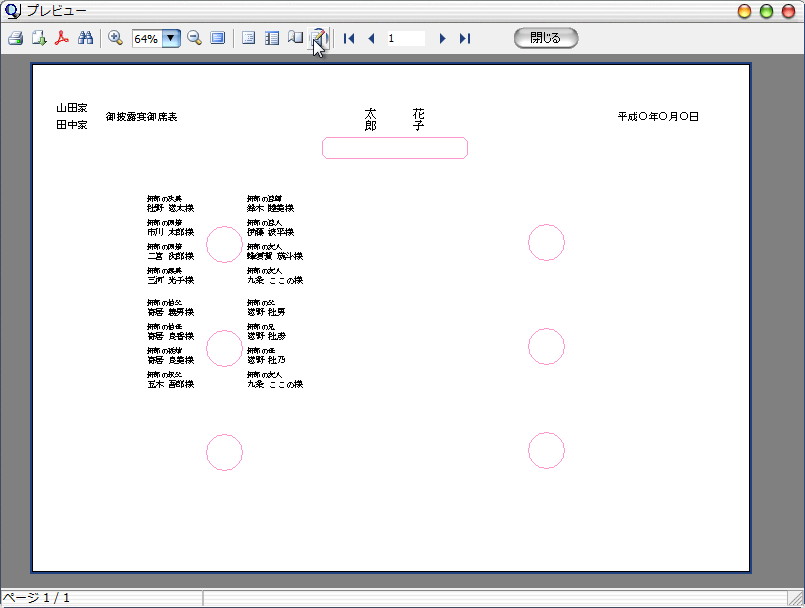The image size is (805, 608).
Task: Go to the next page
Action: click(x=443, y=39)
